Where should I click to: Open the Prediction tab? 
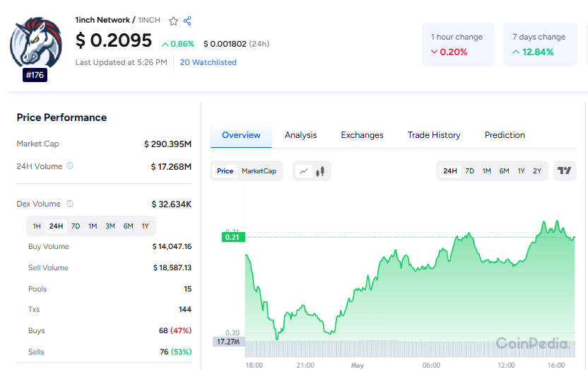[x=505, y=135]
